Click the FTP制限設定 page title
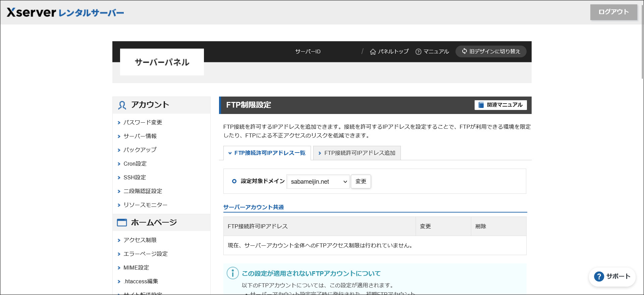The width and height of the screenshot is (644, 295). click(249, 105)
